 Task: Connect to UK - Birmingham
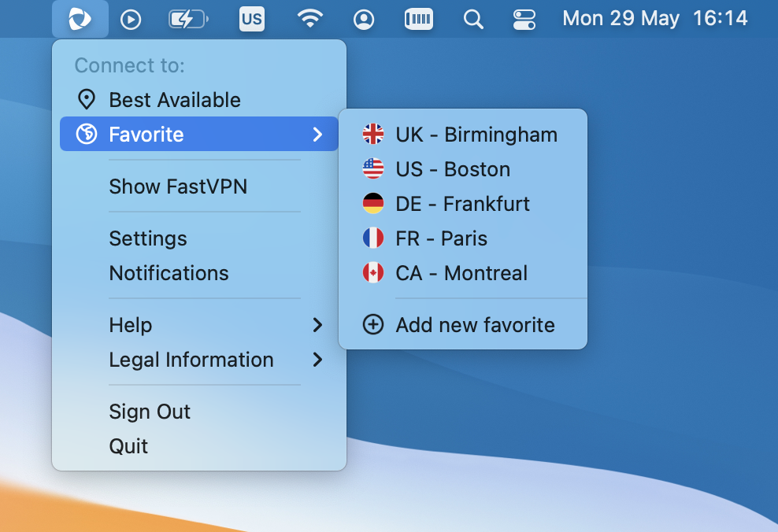[x=463, y=135]
